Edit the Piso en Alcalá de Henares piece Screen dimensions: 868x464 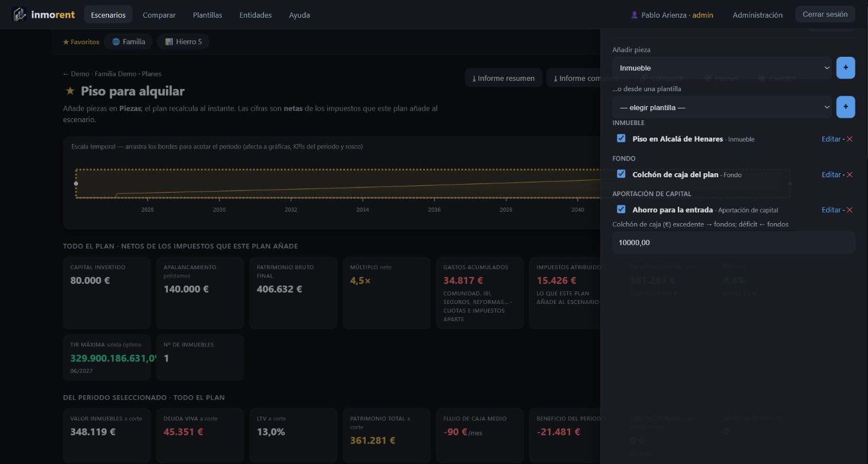pos(831,139)
